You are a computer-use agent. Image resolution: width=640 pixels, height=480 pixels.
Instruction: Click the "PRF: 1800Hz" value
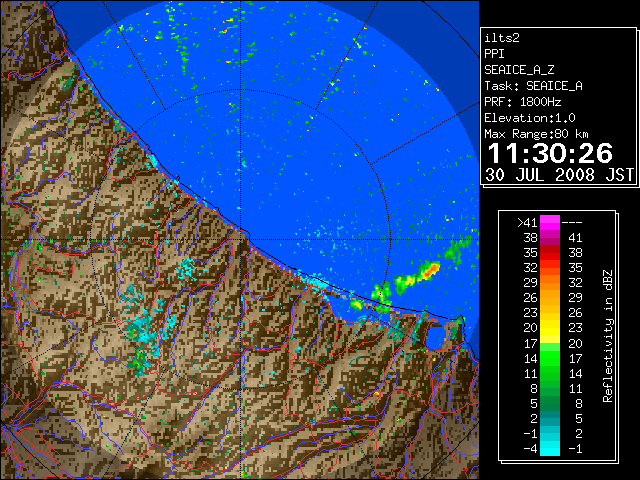click(x=522, y=102)
